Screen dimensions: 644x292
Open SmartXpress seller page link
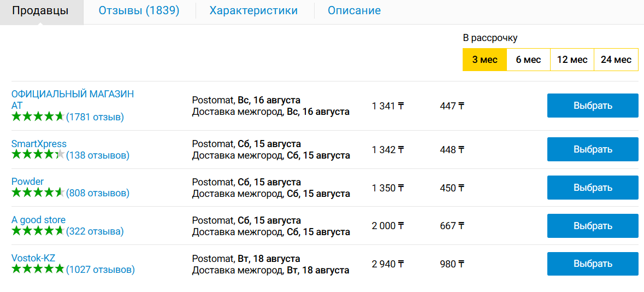click(39, 144)
